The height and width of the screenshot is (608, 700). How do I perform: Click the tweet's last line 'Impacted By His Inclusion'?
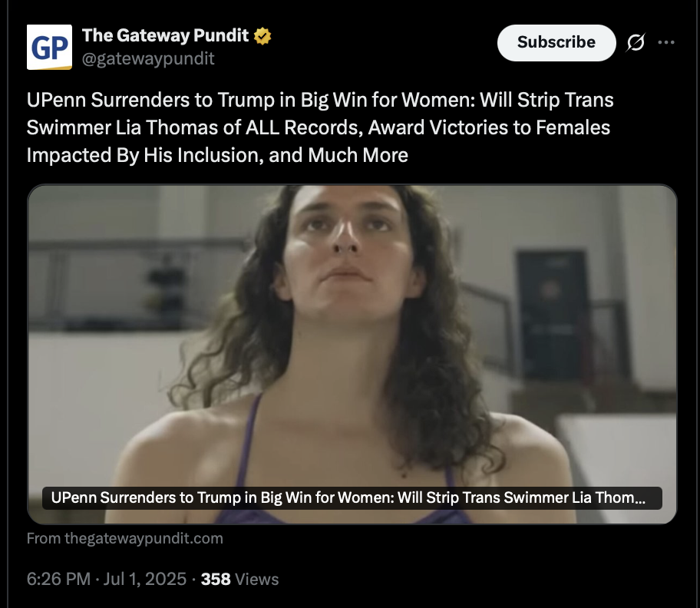tap(217, 155)
